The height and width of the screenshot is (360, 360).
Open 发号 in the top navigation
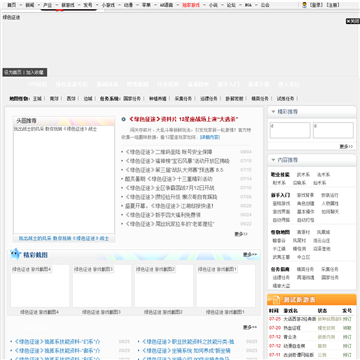click(x=88, y=5)
